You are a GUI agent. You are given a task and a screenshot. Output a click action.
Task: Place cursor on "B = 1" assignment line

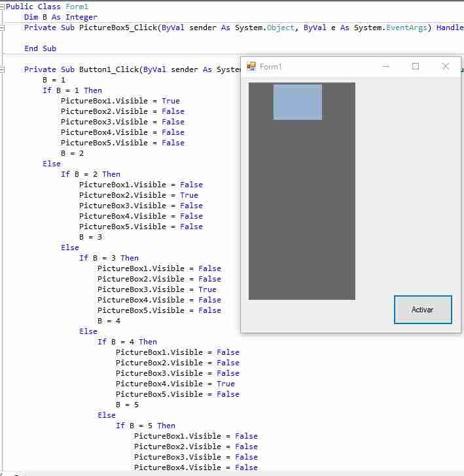(54, 80)
